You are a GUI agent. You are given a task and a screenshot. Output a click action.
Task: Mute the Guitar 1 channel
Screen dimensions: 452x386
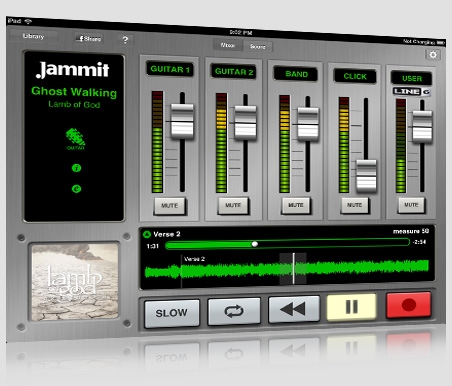[x=170, y=206]
